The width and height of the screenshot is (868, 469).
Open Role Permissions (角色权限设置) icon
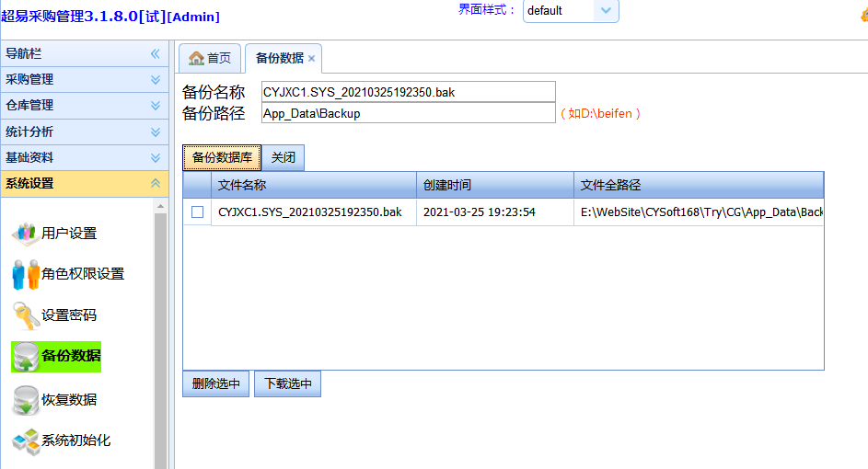25,274
